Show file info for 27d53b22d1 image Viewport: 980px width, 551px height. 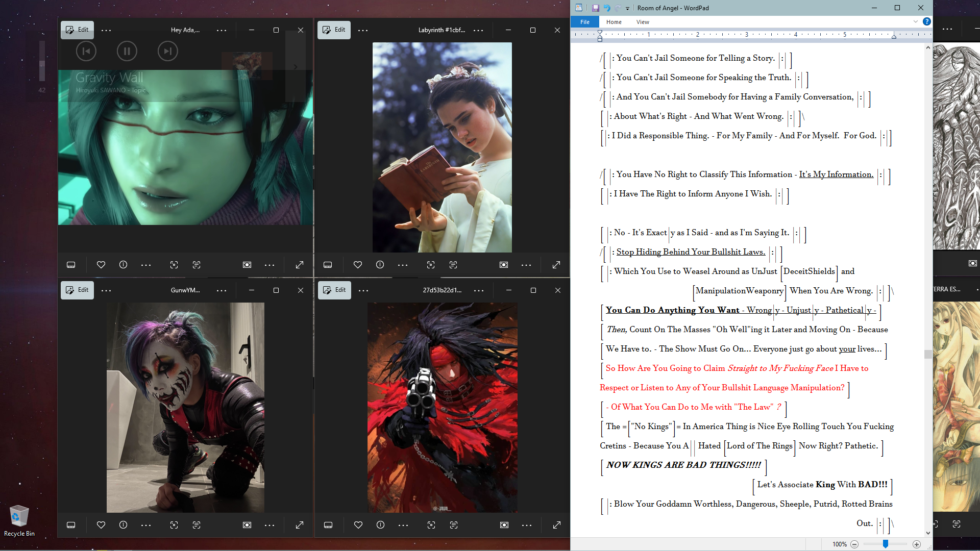380,525
